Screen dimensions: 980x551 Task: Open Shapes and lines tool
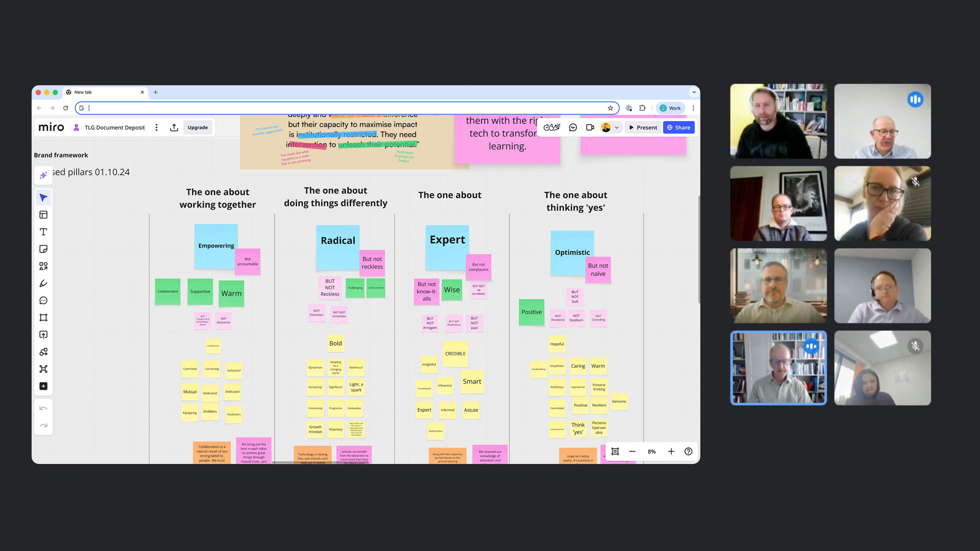43,266
